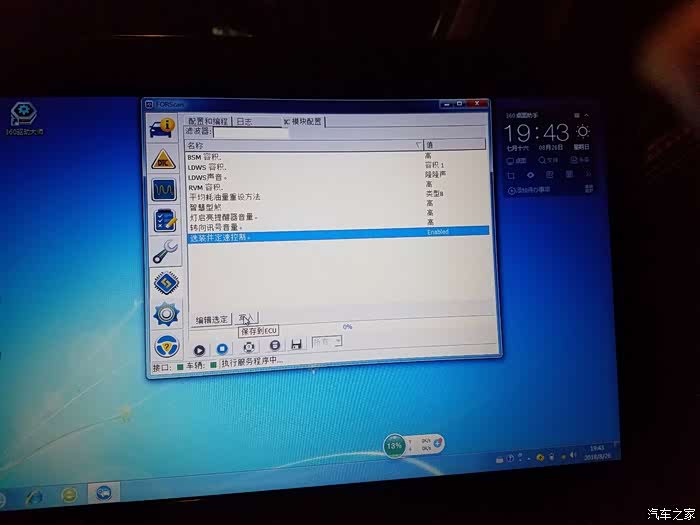Click the taskbar volume speaker icon
This screenshot has width=700, height=525.
(573, 456)
